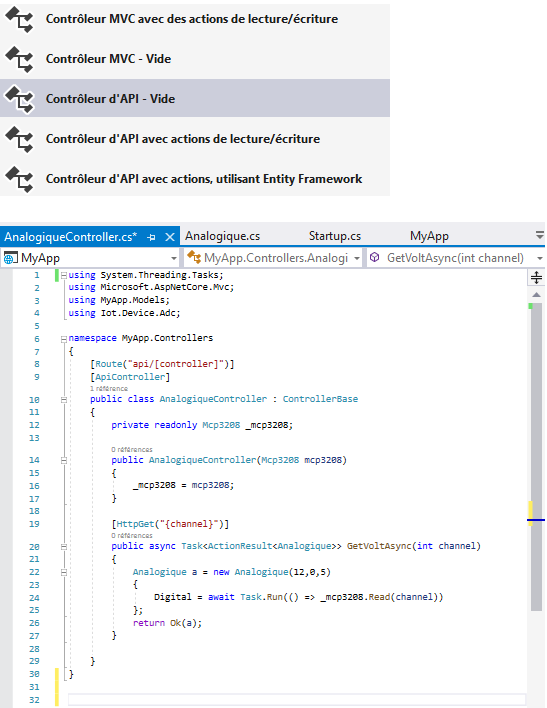Screen dimensions: 547x708
Task: Click the ApiController attribute
Action: (130, 377)
